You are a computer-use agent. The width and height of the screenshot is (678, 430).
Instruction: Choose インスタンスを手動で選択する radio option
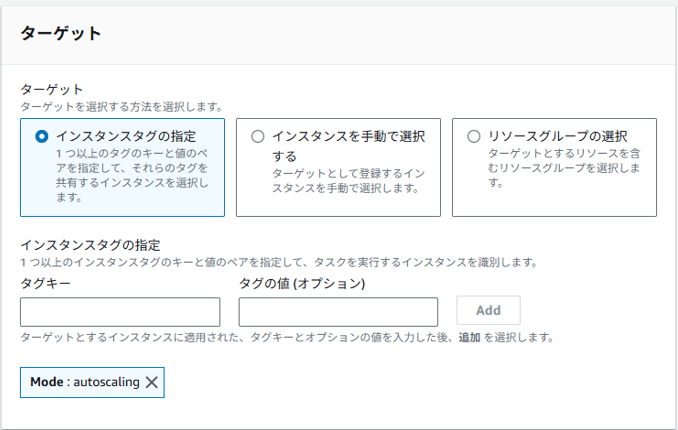(x=258, y=137)
